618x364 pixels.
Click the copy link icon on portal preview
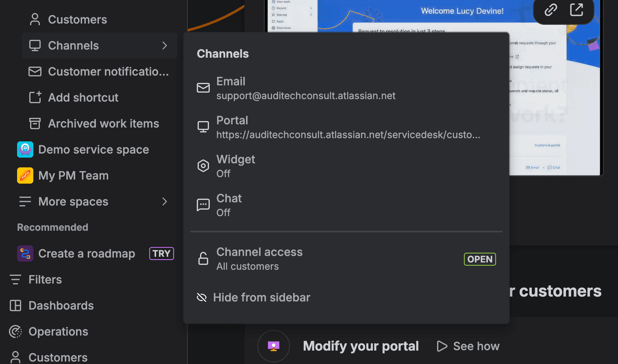[x=551, y=9]
